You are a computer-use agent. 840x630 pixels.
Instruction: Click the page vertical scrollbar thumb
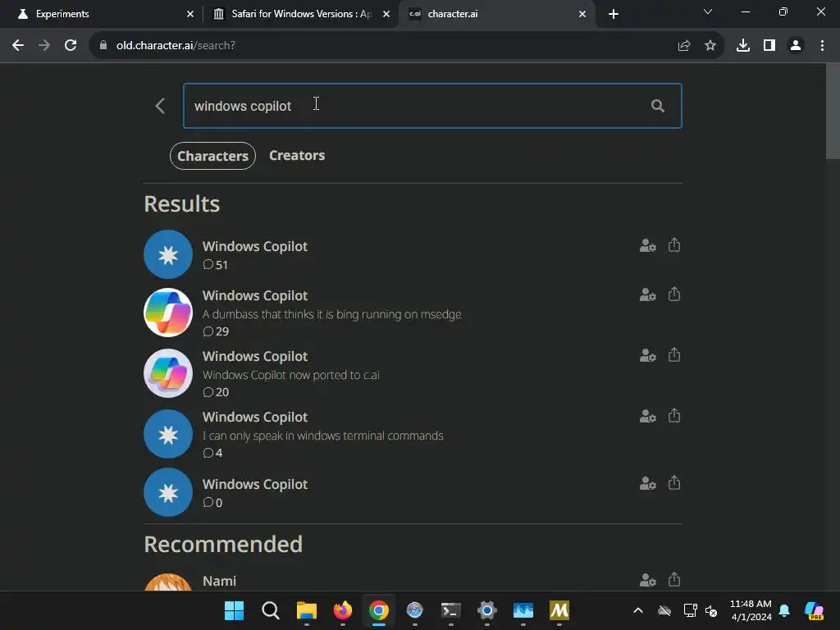[x=833, y=112]
